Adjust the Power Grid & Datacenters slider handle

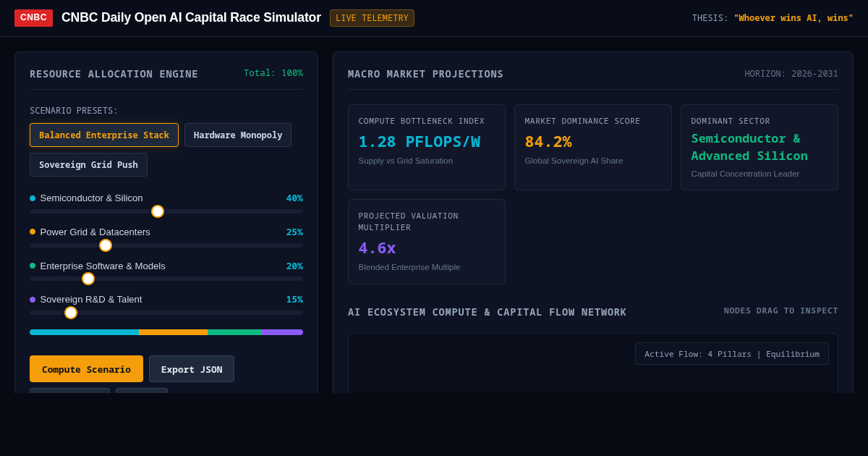[x=106, y=245]
